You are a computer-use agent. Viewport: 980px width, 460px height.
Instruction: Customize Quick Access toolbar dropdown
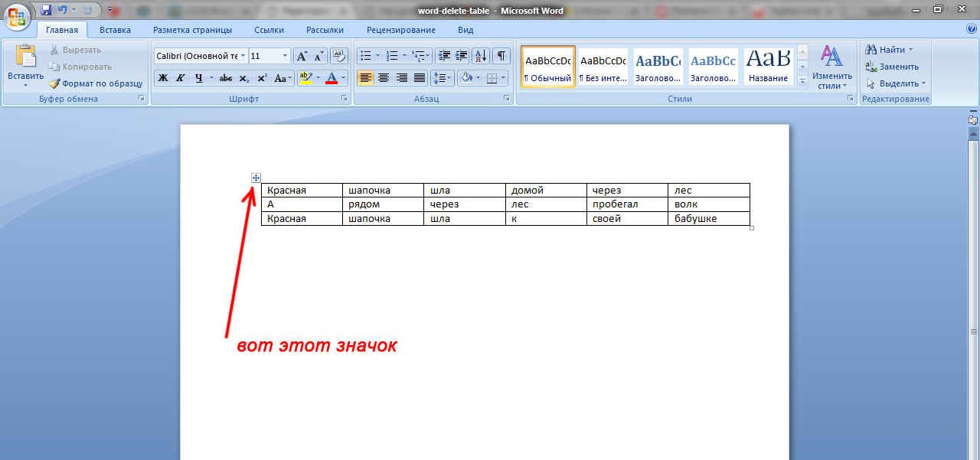click(112, 11)
